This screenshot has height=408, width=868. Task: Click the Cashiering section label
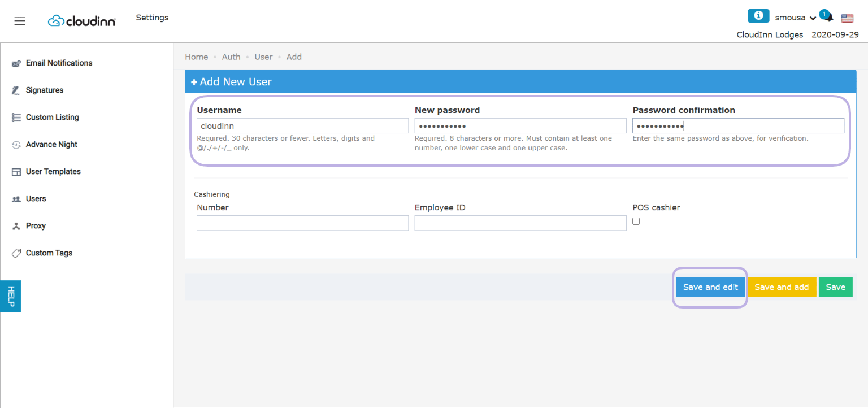(212, 194)
